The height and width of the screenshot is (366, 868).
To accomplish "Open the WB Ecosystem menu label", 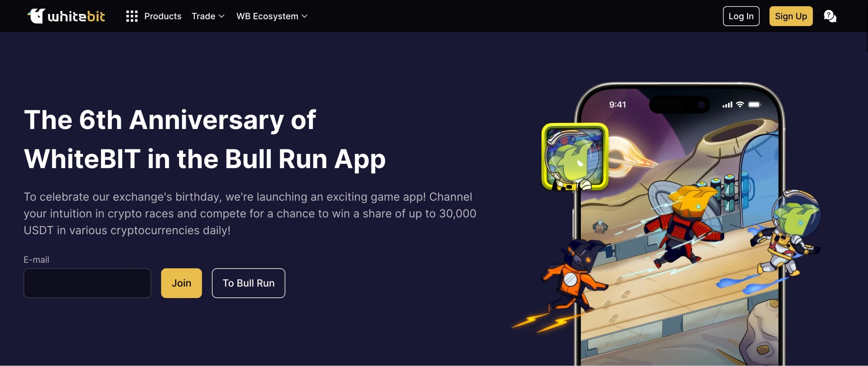I will [x=267, y=16].
